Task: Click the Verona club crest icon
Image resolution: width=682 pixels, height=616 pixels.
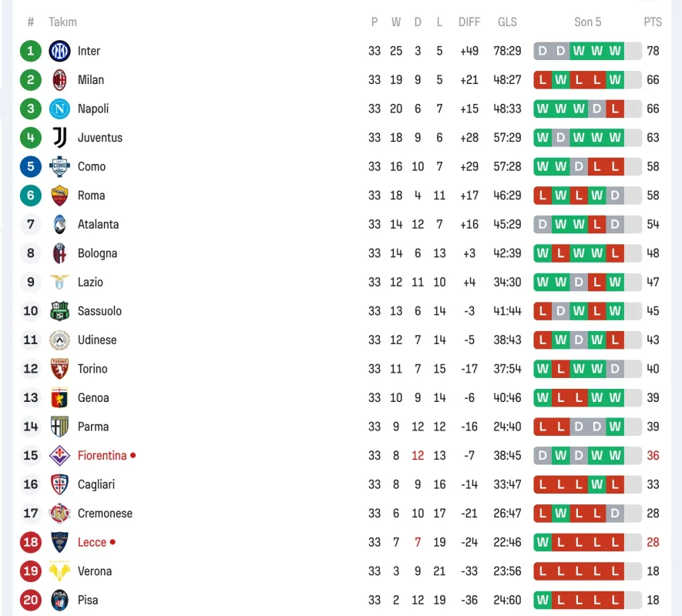Action: 59,571
